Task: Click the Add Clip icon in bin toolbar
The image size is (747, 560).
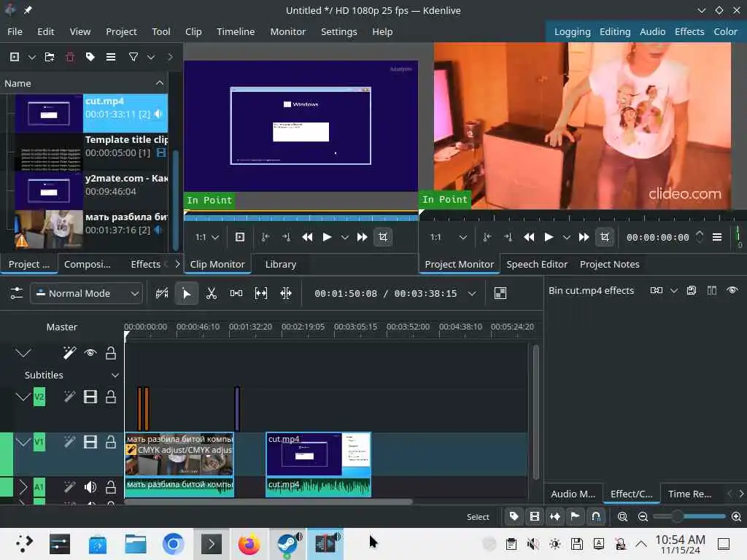Action: (15, 57)
